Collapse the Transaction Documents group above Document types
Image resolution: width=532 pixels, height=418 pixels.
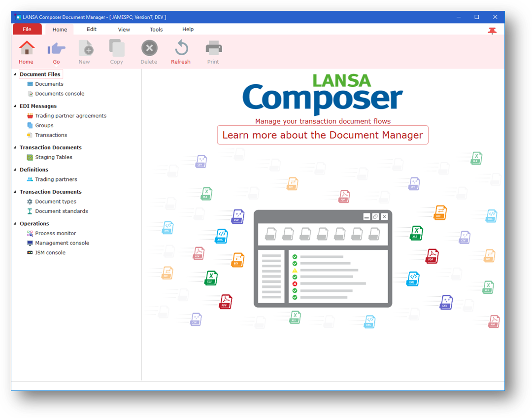[x=15, y=192]
